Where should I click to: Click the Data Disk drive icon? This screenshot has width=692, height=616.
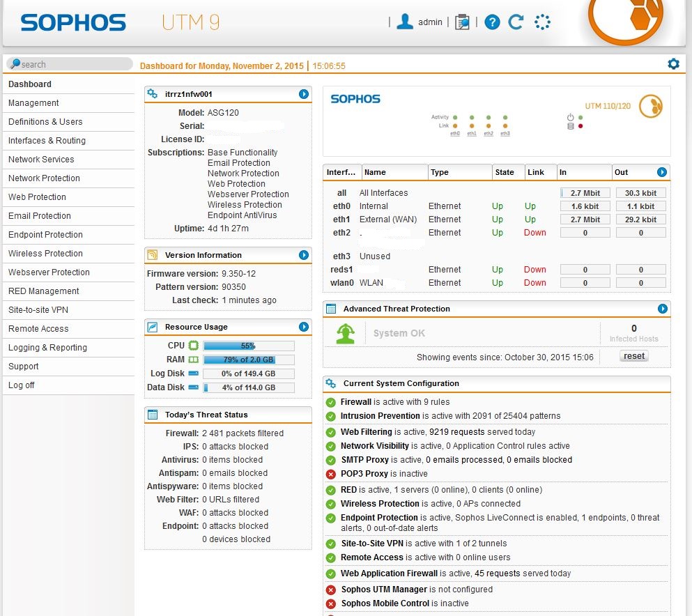tap(193, 387)
